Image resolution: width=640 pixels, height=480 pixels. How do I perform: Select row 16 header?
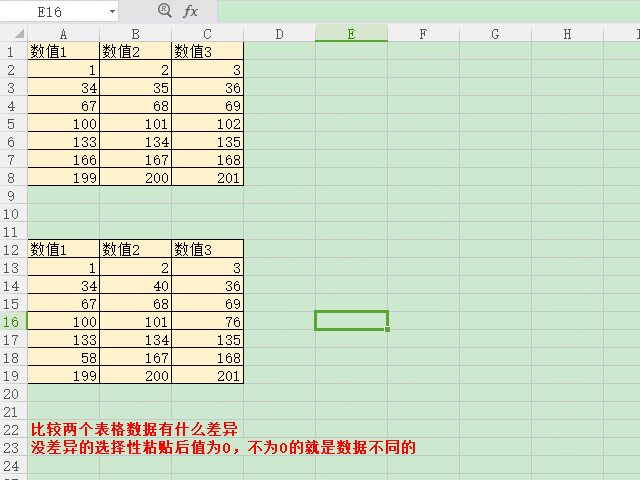pos(11,322)
